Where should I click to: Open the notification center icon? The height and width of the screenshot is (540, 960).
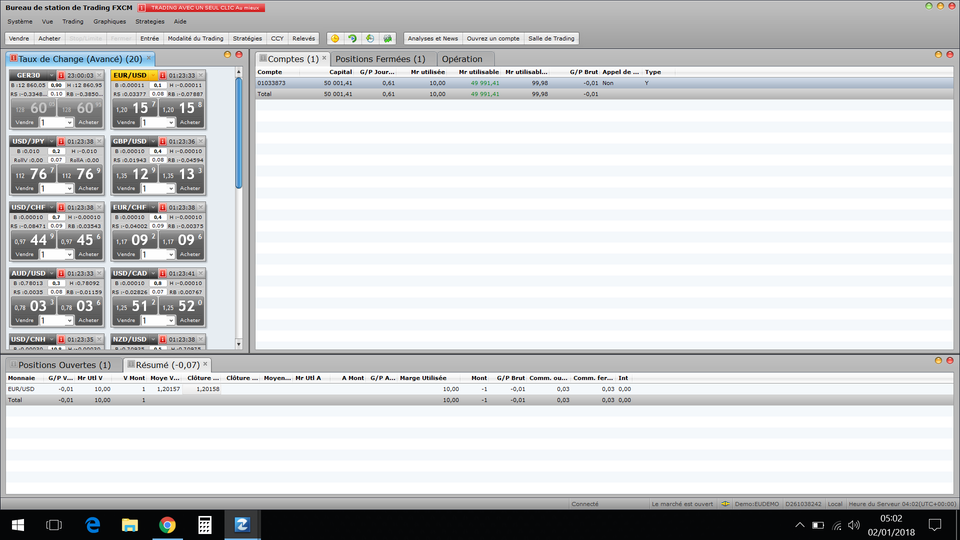pyautogui.click(x=935, y=525)
